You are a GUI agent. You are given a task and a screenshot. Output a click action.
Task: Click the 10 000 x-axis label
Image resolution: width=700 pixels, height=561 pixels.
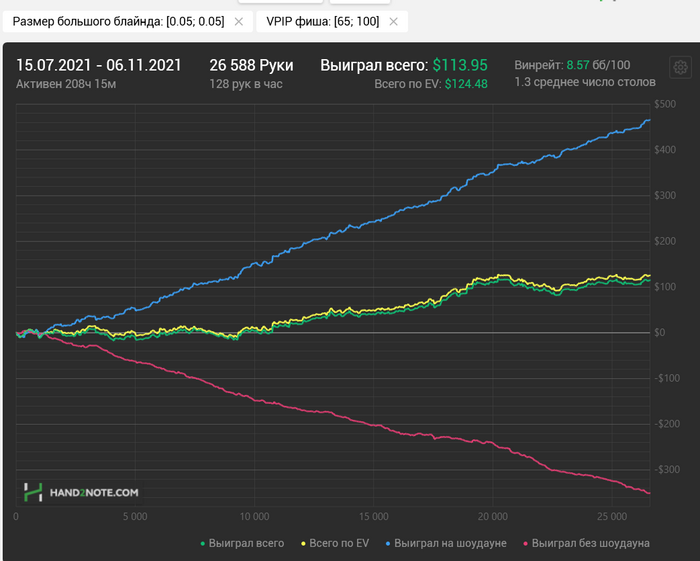(254, 517)
